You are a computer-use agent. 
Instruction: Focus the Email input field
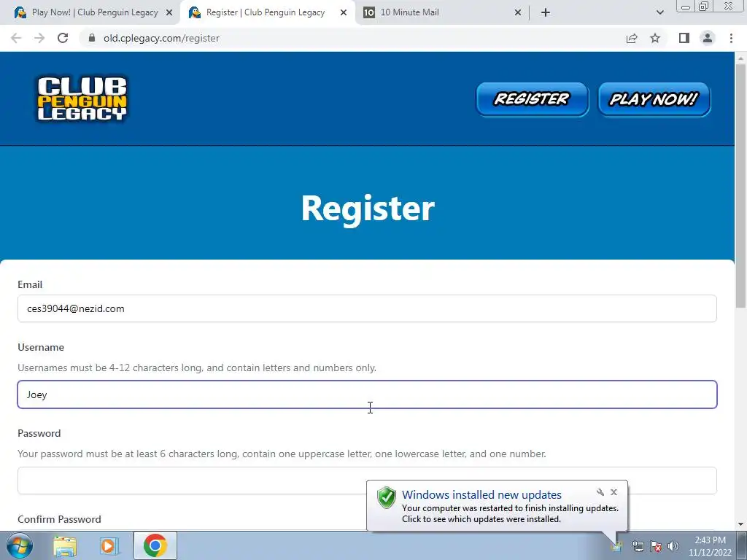367,308
